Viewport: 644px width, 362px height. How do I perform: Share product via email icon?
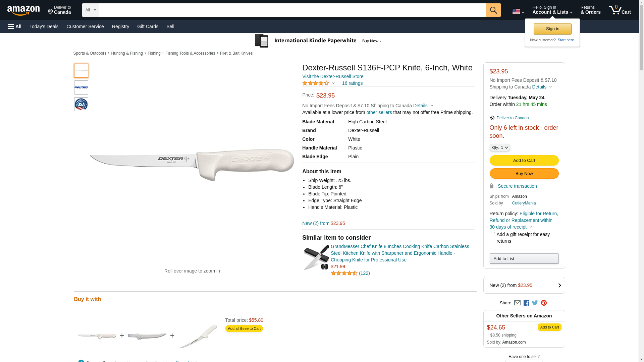(517, 303)
